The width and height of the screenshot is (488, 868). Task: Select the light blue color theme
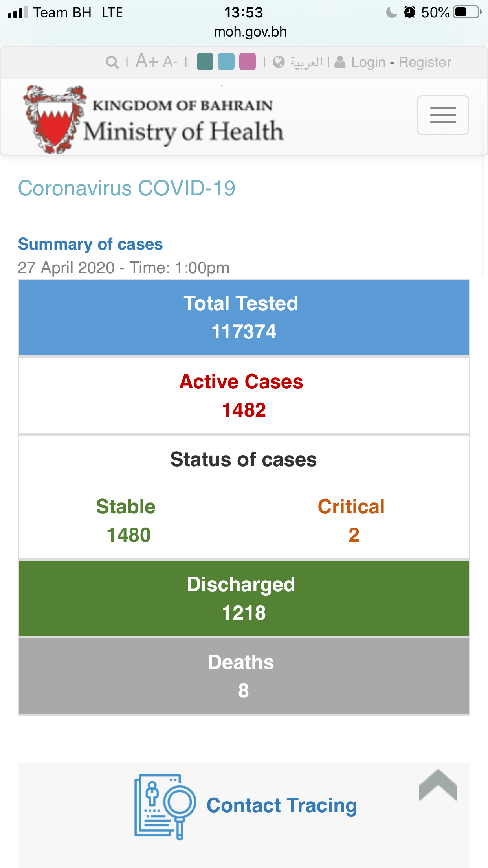[x=226, y=62]
